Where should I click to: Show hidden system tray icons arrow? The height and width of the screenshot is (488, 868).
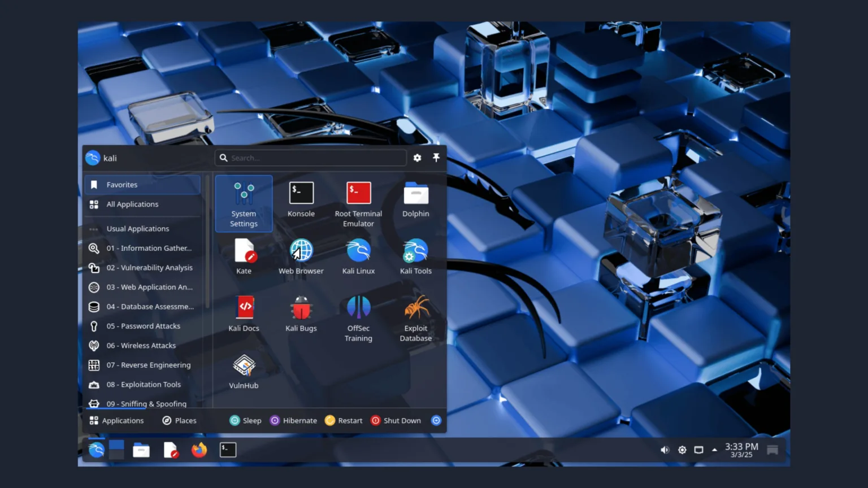click(714, 450)
